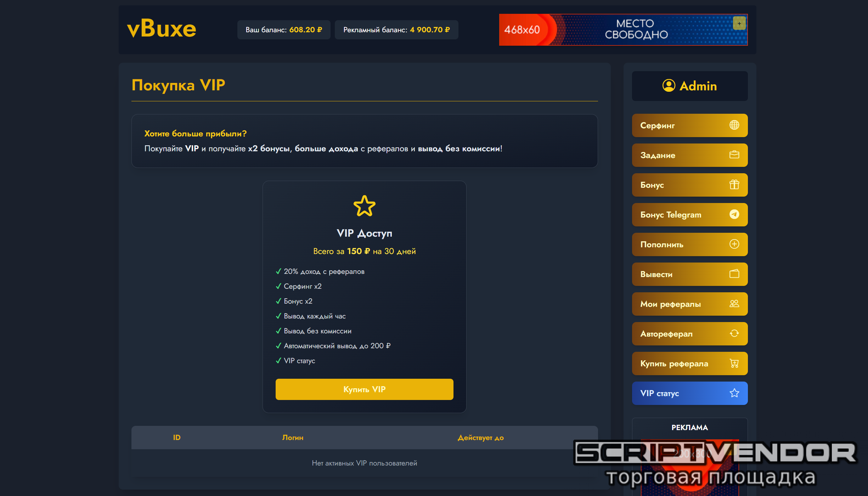Image resolution: width=868 pixels, height=496 pixels.
Task: Click the 468x60 Место свободно banner
Action: 623,30
